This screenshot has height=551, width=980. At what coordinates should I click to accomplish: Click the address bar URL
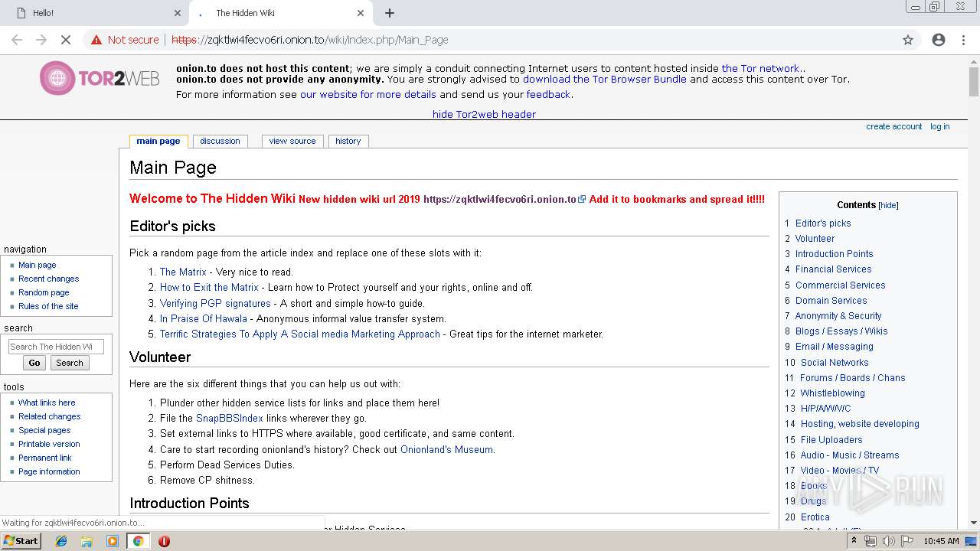pyautogui.click(x=310, y=40)
